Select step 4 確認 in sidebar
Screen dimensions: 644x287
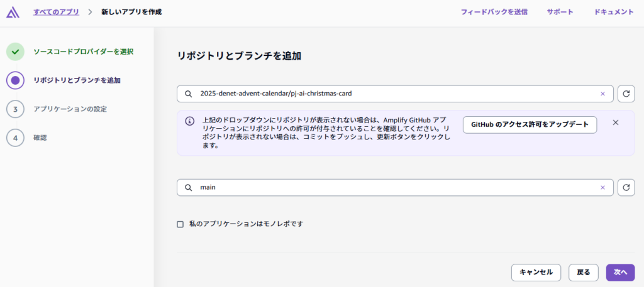40,137
